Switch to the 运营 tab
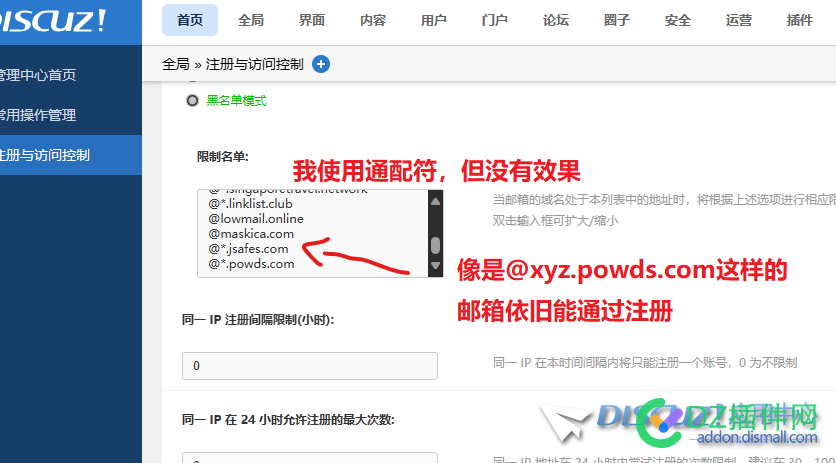The height and width of the screenshot is (463, 836). [738, 20]
